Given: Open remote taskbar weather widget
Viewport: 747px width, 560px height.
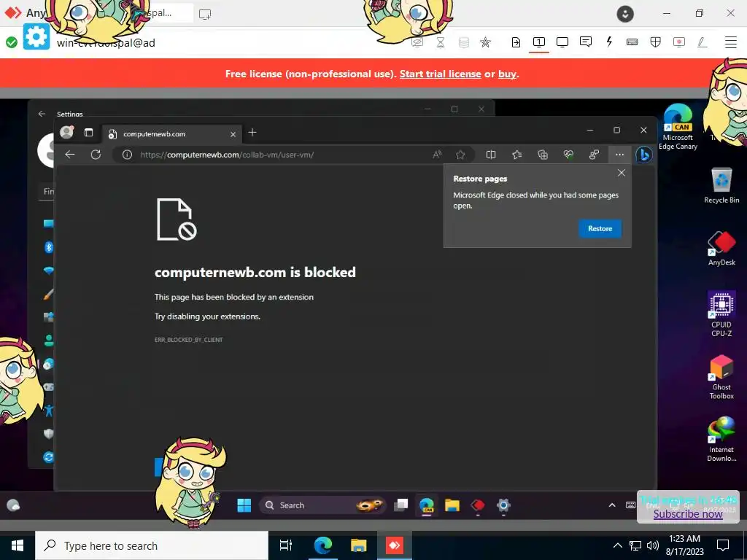Looking at the screenshot, I should coord(13,505).
